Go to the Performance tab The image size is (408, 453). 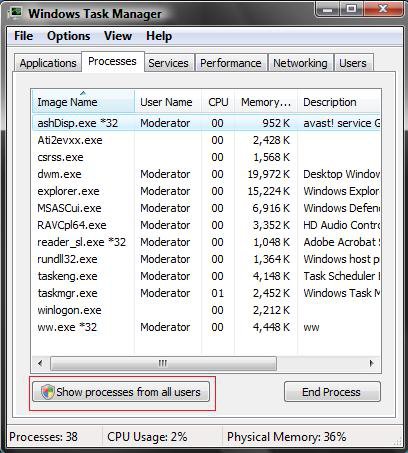click(x=231, y=63)
